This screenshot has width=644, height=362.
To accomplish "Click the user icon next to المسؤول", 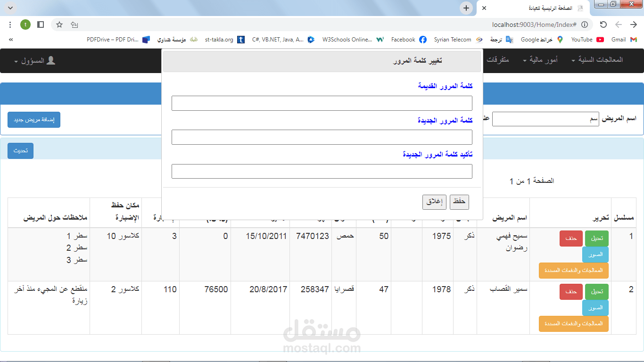I will pos(51,60).
